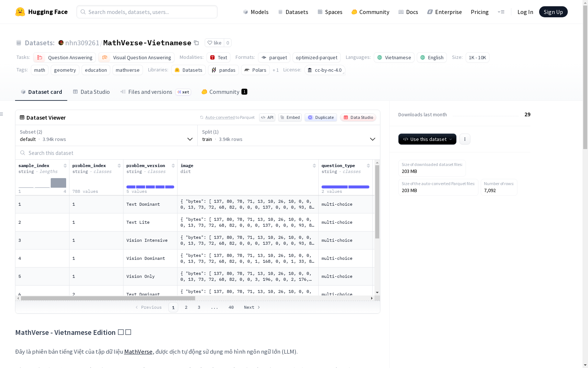The image size is (588, 368).
Task: Click the Hugging Face logo icon
Action: (20, 12)
